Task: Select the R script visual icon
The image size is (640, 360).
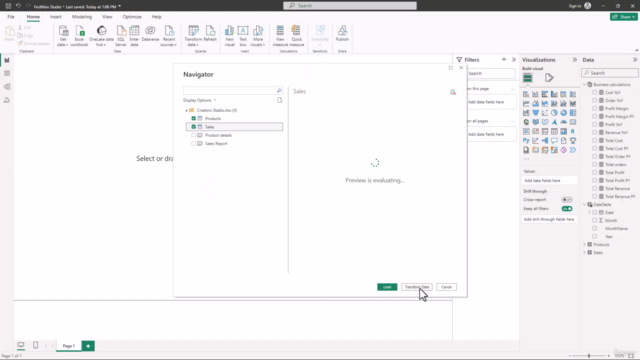Action: [x=573, y=131]
